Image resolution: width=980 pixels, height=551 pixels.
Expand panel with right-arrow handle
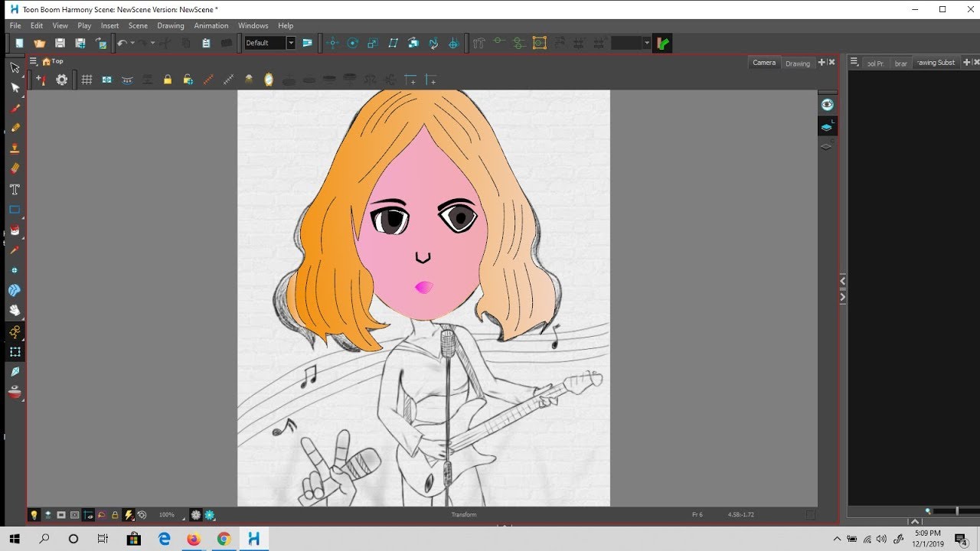843,297
